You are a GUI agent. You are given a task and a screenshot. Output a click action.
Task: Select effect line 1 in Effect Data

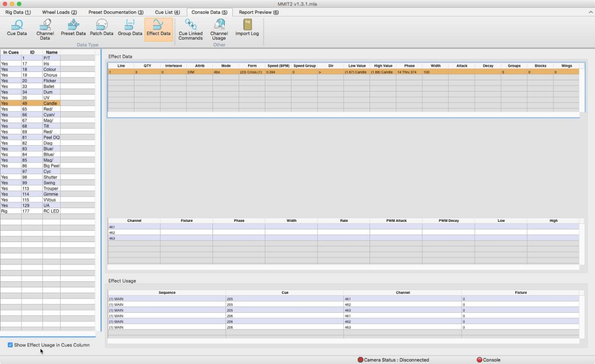pos(238,71)
